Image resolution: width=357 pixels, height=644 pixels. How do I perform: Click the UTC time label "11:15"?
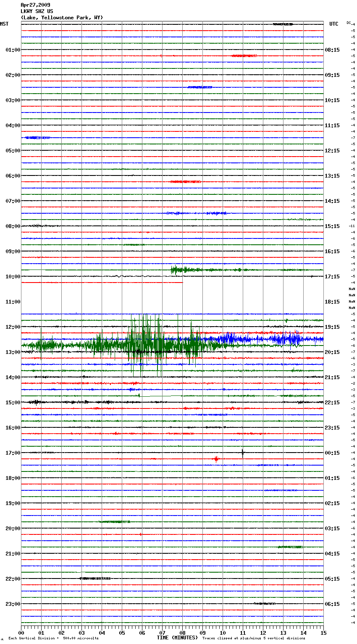(332, 126)
